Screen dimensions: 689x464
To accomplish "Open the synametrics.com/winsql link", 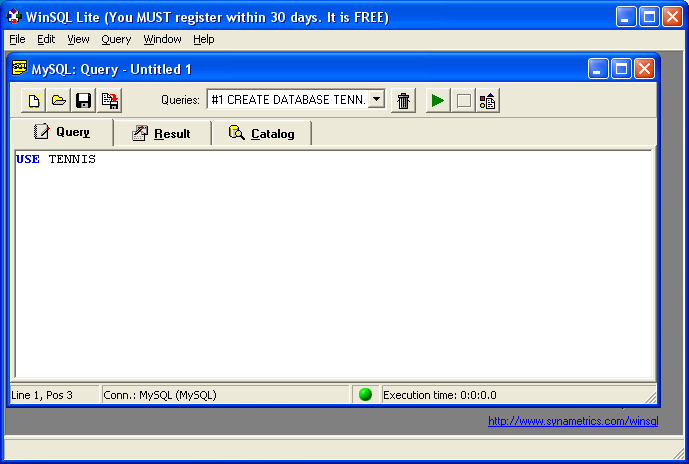I will coord(573,421).
